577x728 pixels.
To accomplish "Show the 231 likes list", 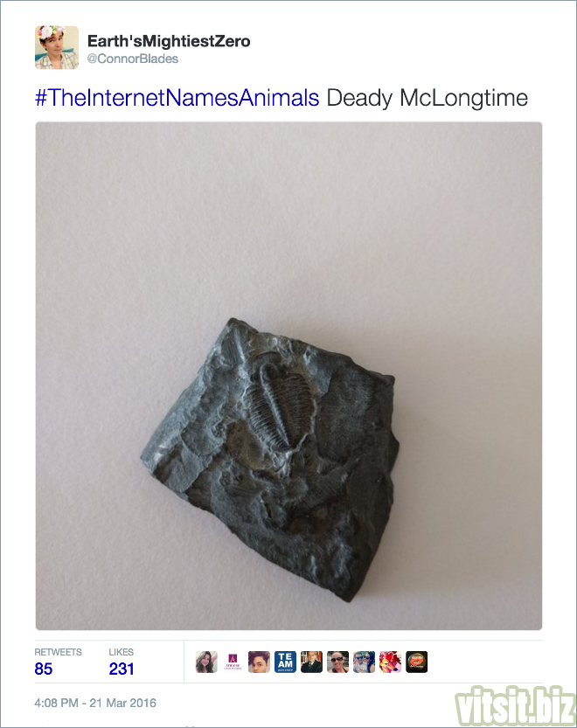I will 122,669.
